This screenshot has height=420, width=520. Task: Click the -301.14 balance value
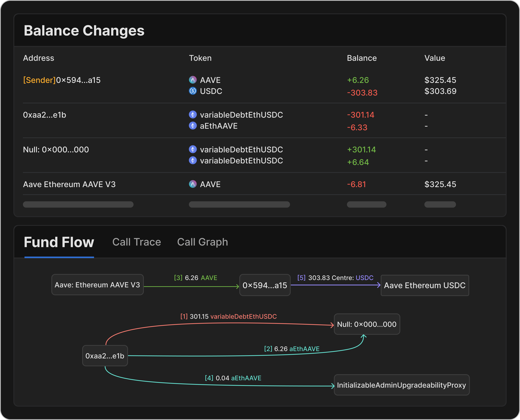(361, 115)
